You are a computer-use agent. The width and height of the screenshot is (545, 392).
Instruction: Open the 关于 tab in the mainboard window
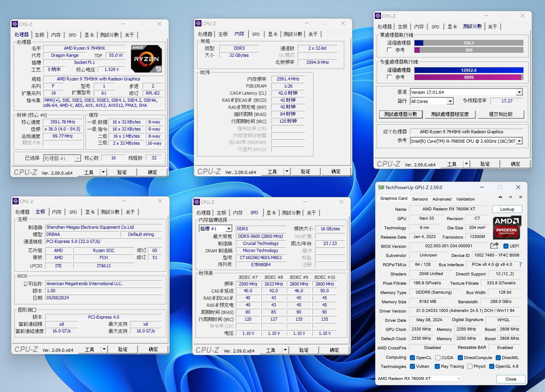click(x=130, y=212)
